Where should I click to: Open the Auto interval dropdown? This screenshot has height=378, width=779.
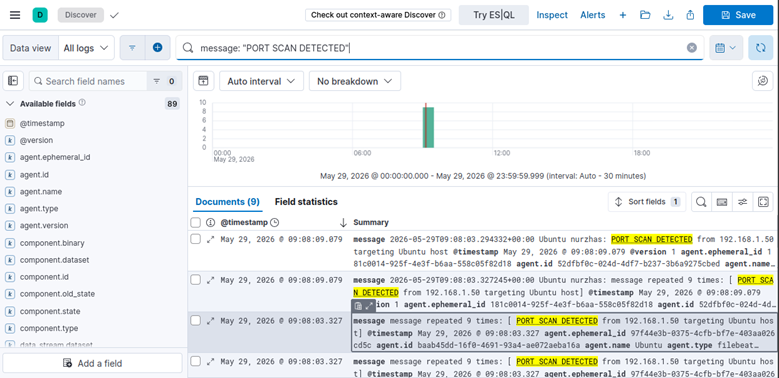(x=261, y=81)
